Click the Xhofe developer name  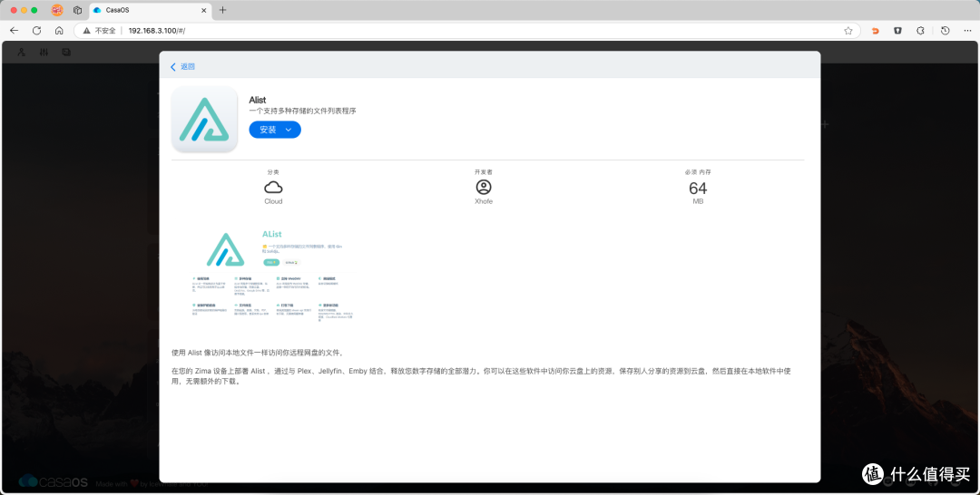(483, 201)
